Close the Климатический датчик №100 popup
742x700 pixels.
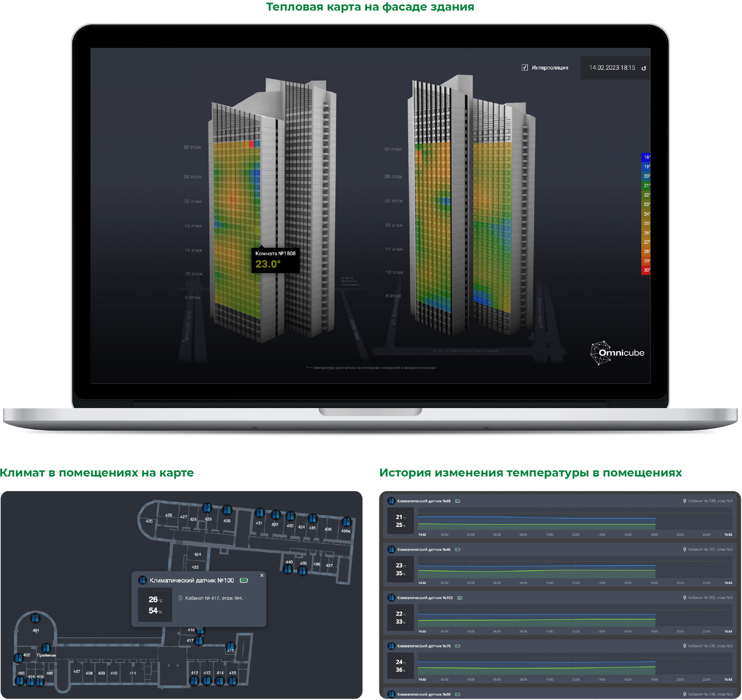click(x=262, y=575)
